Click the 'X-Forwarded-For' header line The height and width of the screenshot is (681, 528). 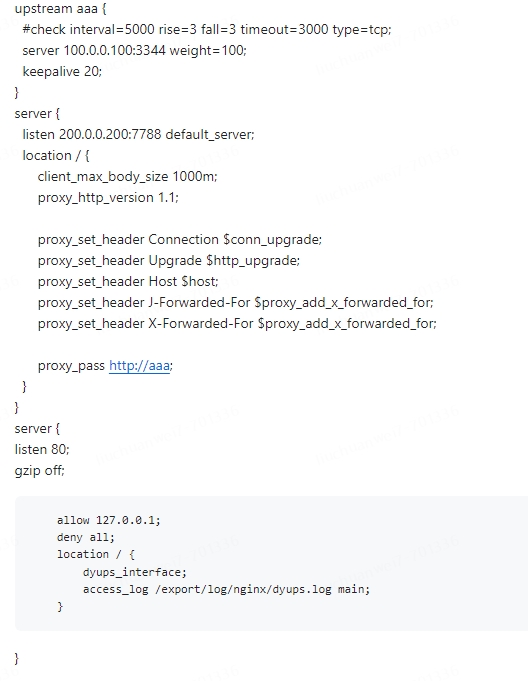coord(237,324)
